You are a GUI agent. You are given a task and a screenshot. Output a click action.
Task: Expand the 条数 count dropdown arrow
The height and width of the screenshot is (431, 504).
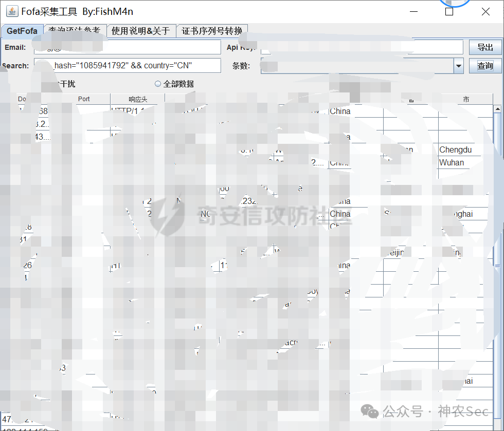pyautogui.click(x=459, y=66)
